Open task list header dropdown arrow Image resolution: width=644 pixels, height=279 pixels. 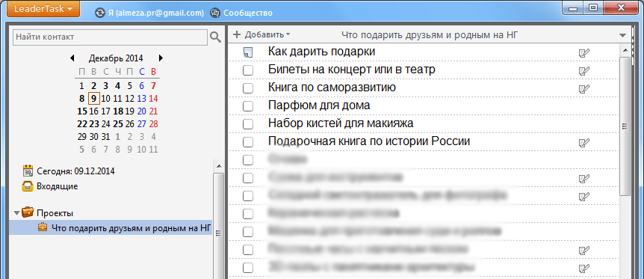[x=622, y=35]
